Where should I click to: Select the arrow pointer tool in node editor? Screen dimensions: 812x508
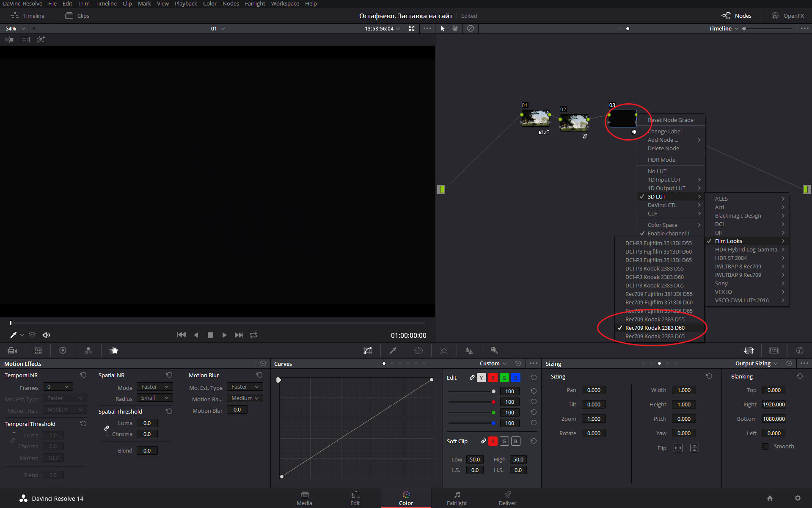pyautogui.click(x=443, y=28)
